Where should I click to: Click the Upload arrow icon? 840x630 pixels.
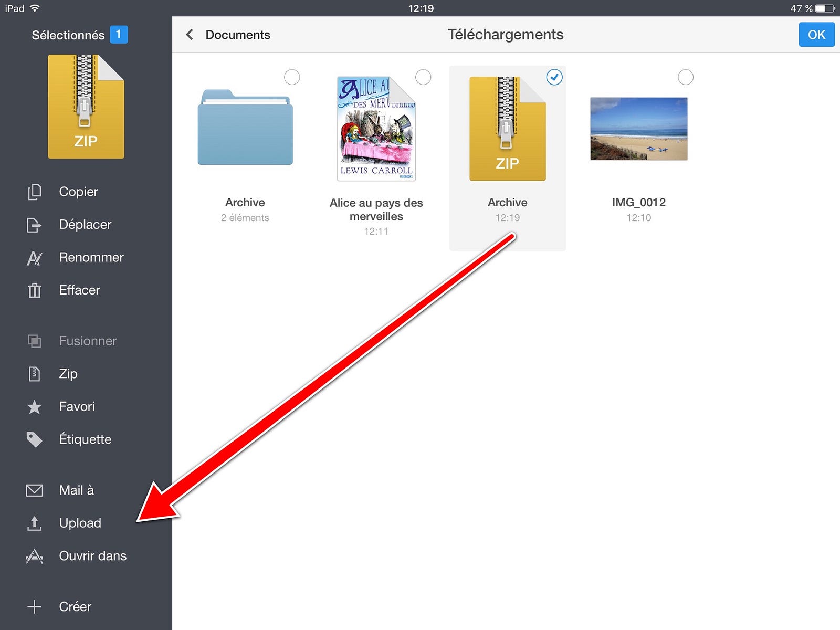tap(34, 523)
